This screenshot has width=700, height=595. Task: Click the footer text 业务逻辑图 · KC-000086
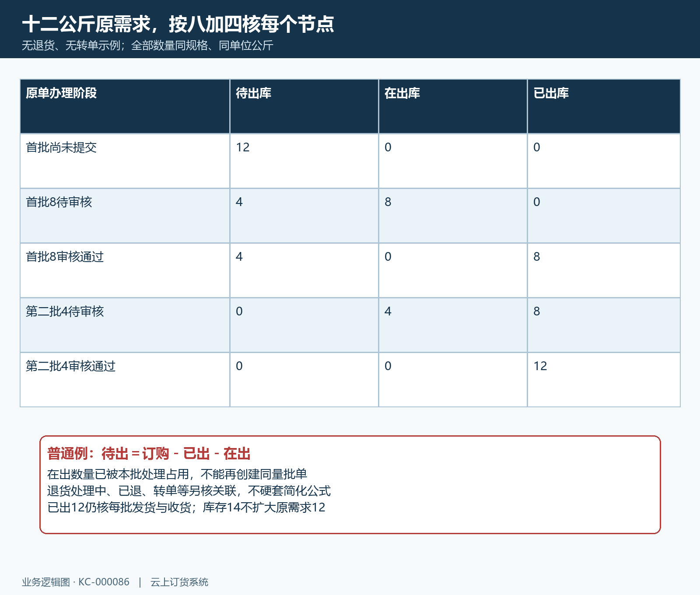pos(76,582)
